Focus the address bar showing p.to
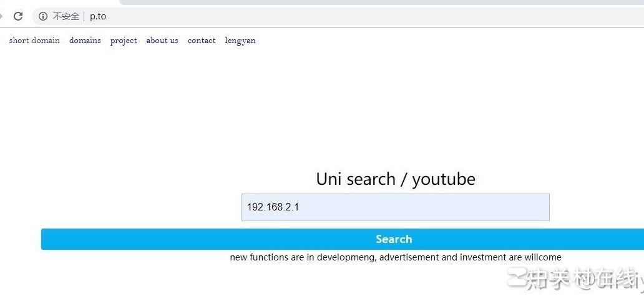 [x=250, y=16]
